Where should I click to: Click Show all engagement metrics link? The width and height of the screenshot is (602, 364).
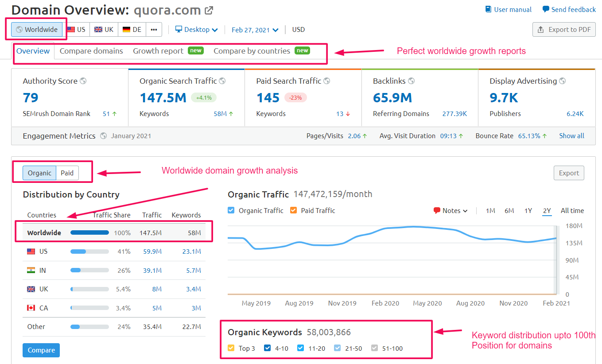click(x=571, y=136)
